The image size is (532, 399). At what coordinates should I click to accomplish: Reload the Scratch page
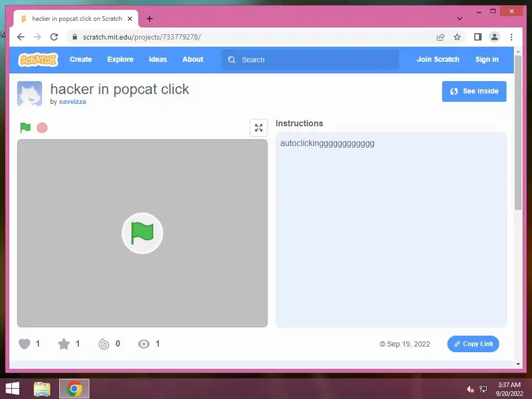(54, 37)
